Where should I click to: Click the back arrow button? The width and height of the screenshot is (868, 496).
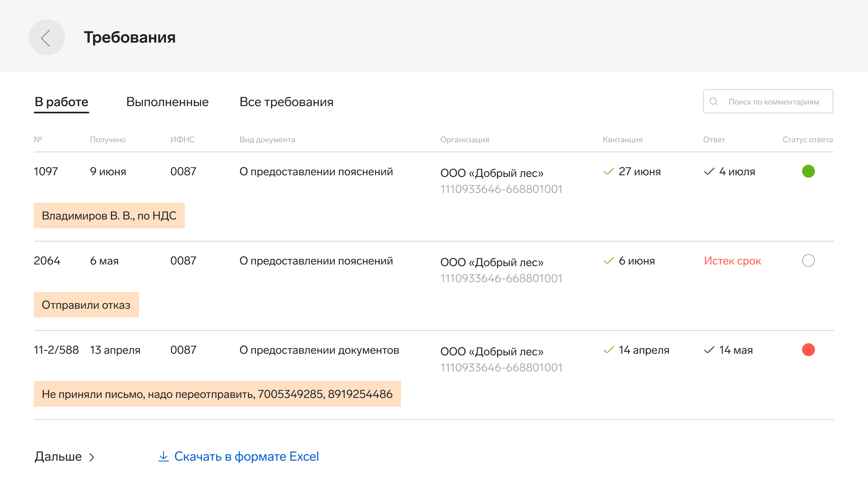[47, 38]
